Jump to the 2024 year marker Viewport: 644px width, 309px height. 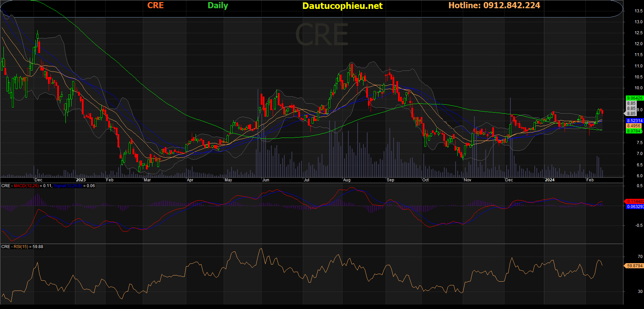[x=549, y=180]
